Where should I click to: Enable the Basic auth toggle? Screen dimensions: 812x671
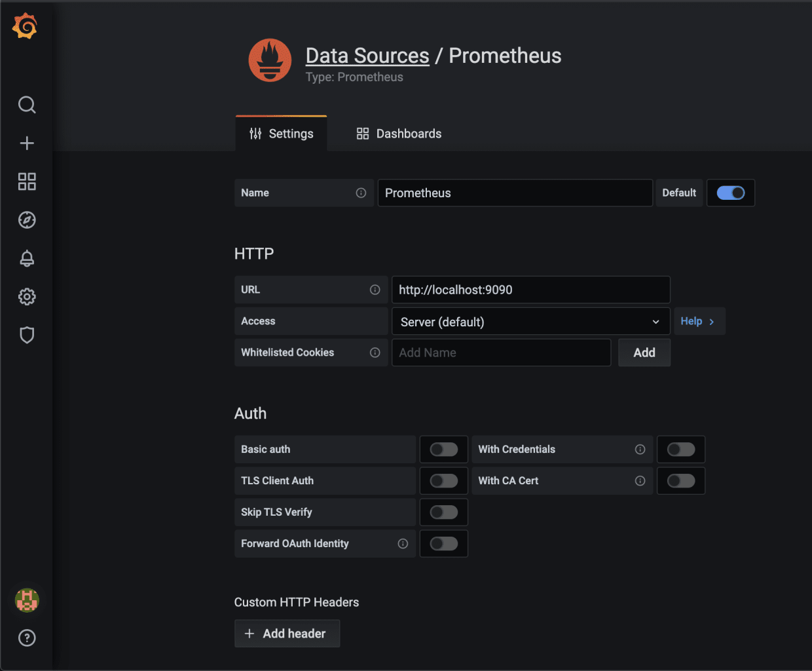(x=444, y=450)
